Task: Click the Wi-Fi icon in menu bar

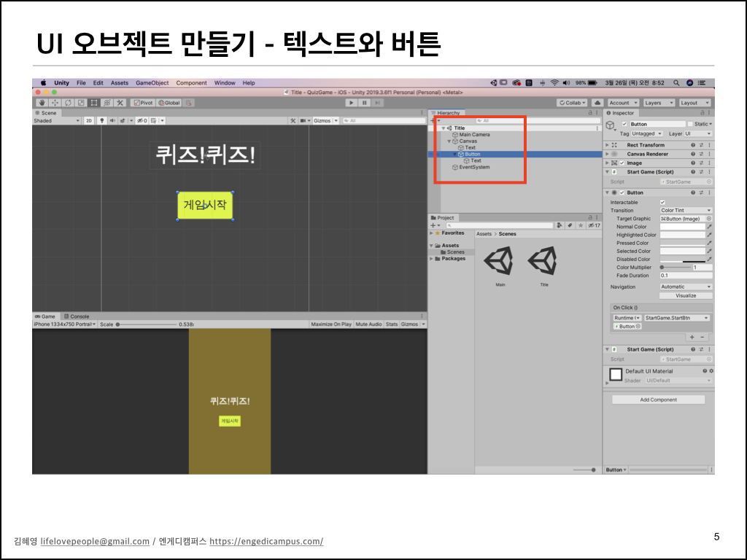Action: (554, 83)
